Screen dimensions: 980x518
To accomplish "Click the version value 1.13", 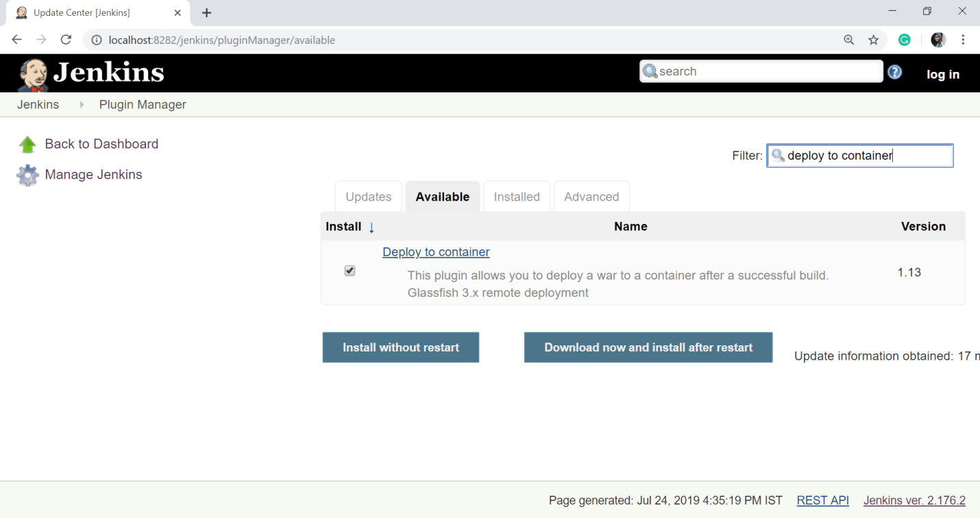I will 909,272.
